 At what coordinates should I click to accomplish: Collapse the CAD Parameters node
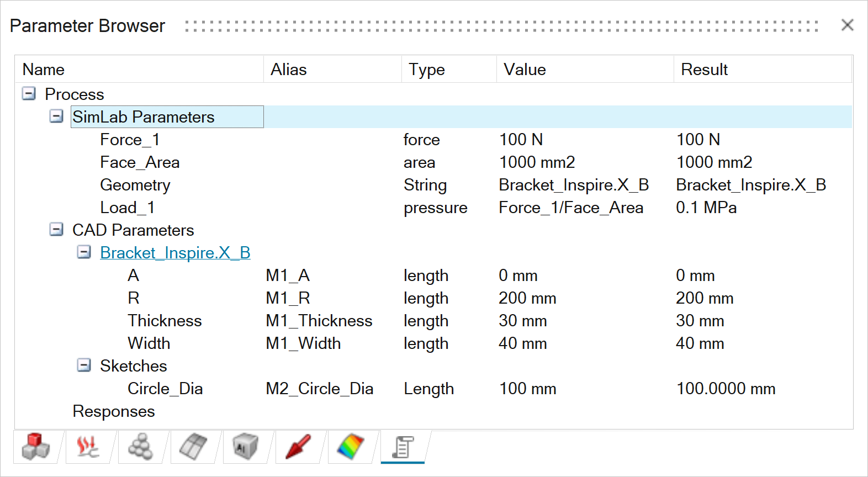click(56, 229)
